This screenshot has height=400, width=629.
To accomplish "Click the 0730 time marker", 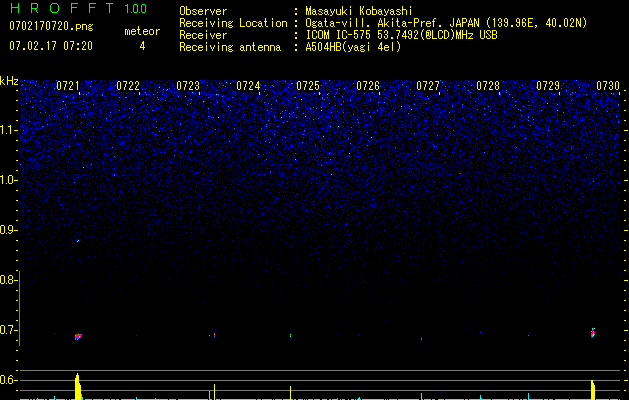I will (608, 86).
